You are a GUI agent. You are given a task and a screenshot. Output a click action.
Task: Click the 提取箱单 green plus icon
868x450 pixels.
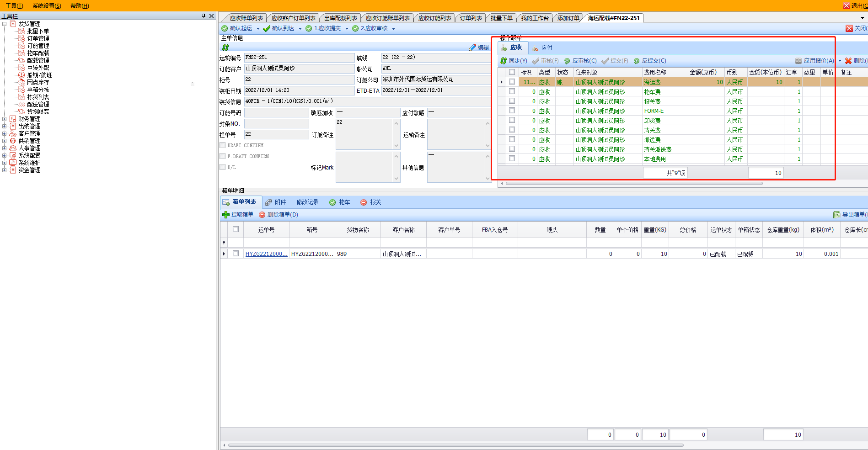click(x=225, y=215)
